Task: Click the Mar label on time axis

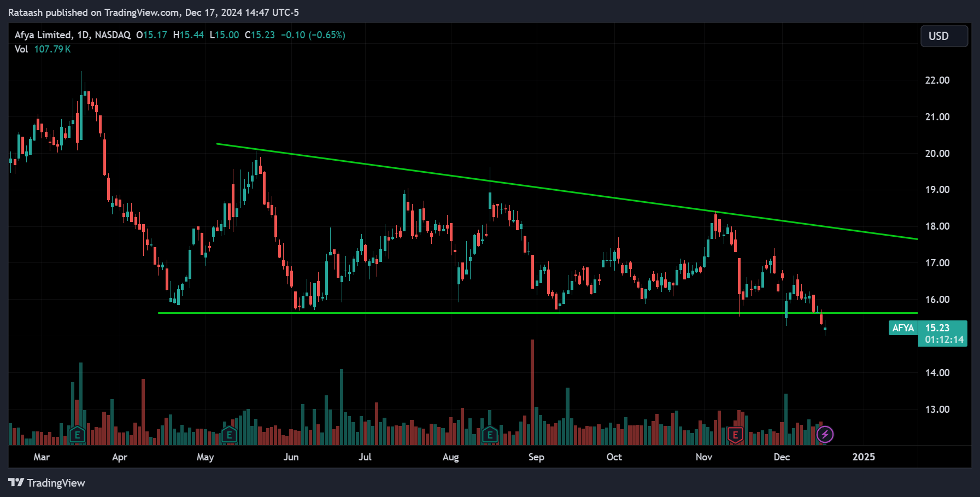Action: [x=42, y=457]
